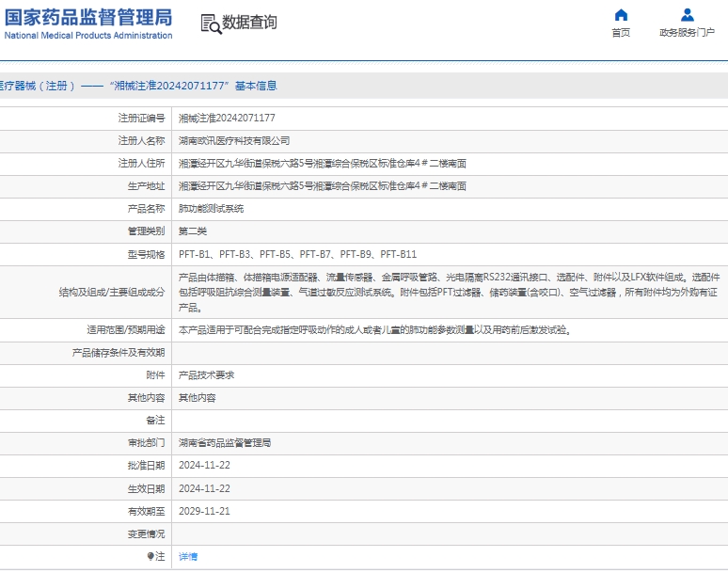Click the bullet icon beside 注
728x573 pixels.
coord(150,556)
